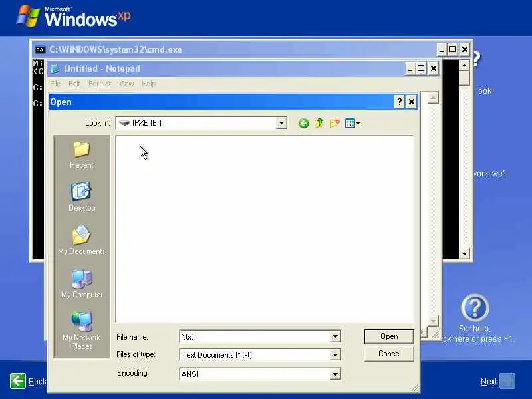Jump to Desktop in places bar
Screen dimensions: 532x399
[81, 197]
